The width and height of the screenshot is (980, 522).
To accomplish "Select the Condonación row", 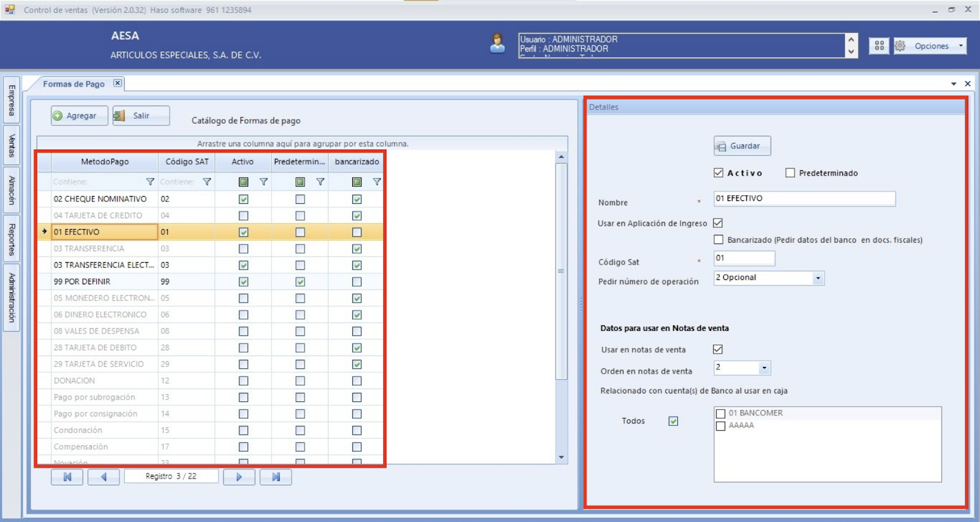I will [210, 431].
